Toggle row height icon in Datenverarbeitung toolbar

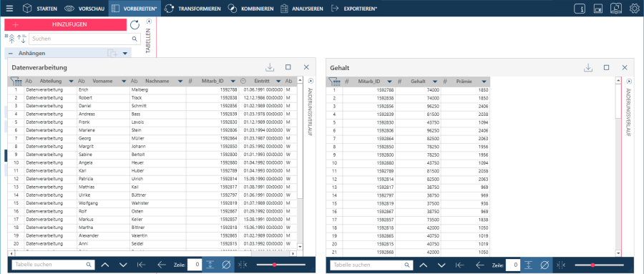coord(210,265)
